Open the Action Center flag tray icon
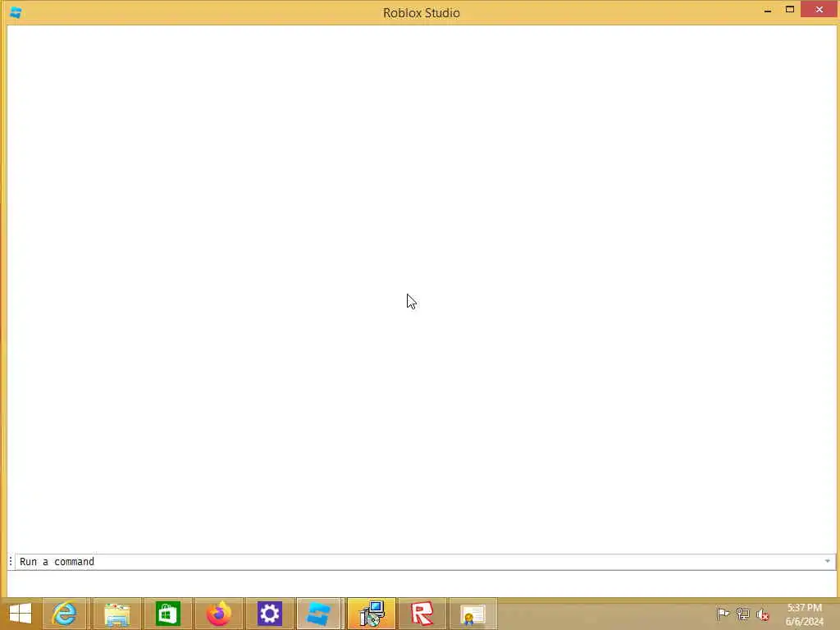This screenshot has width=840, height=630. [723, 614]
